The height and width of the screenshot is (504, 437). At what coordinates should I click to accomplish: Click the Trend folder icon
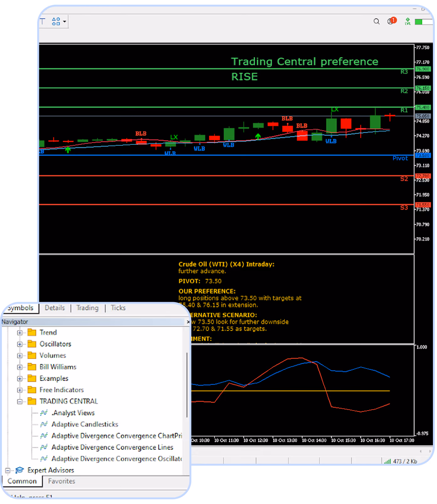tap(32, 332)
